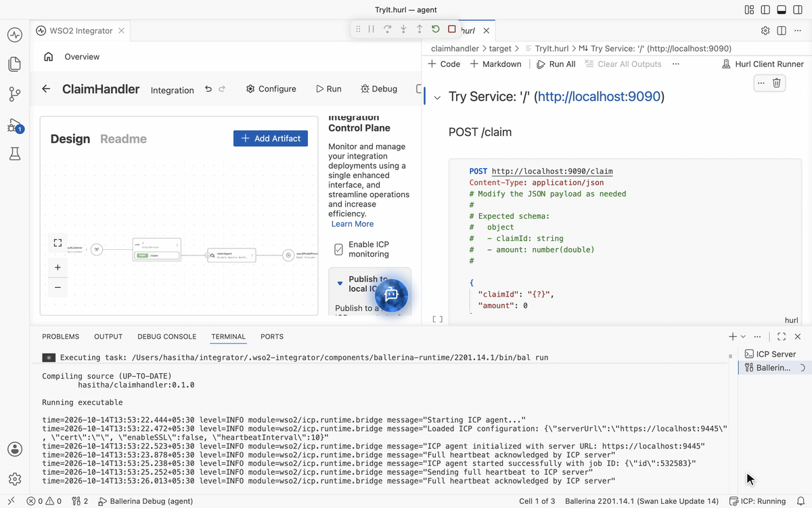The height and width of the screenshot is (508, 812).
Task: Restart the debug session
Action: (435, 29)
